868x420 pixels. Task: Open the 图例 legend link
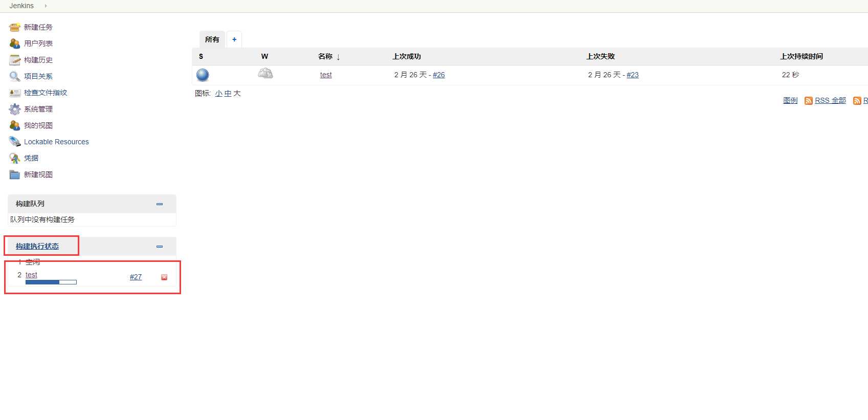click(x=790, y=100)
